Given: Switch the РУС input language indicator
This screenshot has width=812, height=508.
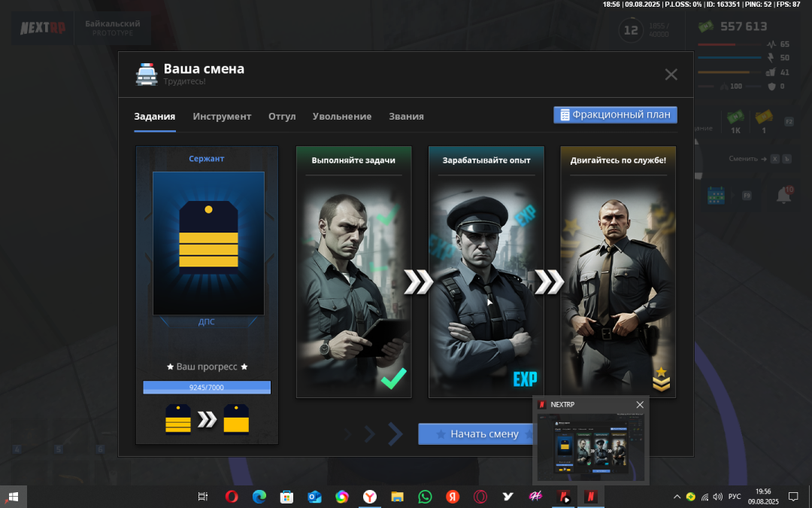Looking at the screenshot, I should coord(735,497).
